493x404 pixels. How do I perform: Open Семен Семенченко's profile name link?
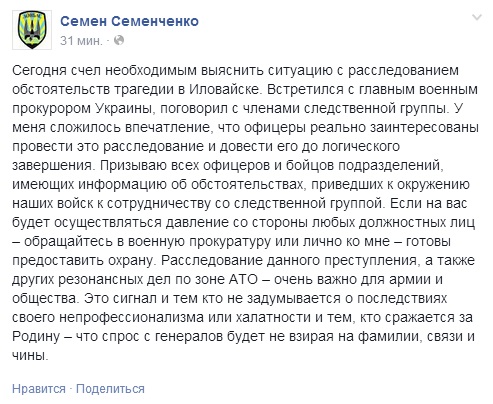(x=129, y=21)
